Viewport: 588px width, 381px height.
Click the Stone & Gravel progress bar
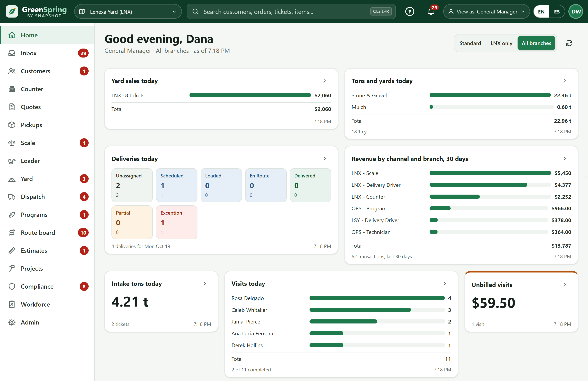pyautogui.click(x=490, y=95)
